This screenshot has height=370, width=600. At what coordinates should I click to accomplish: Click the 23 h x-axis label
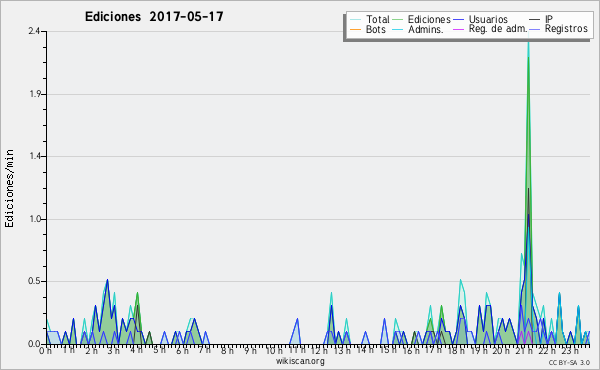(x=570, y=351)
